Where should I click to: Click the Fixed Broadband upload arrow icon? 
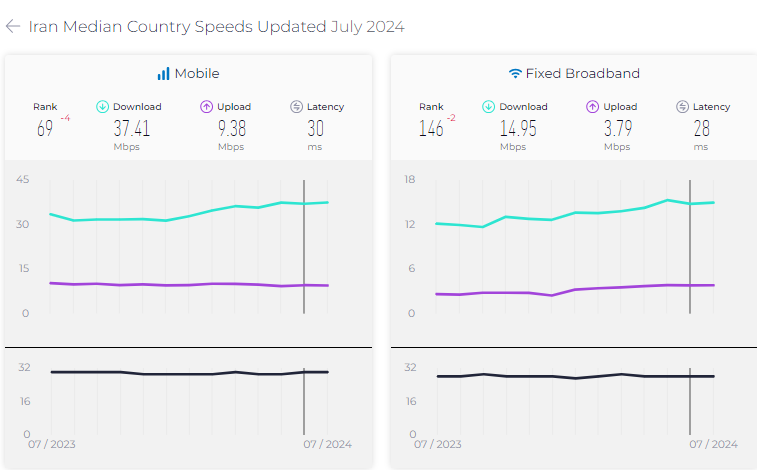[x=592, y=107]
